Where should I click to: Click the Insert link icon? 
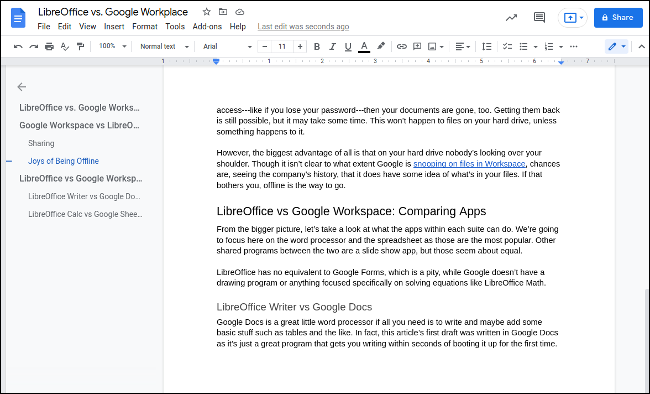(x=401, y=46)
